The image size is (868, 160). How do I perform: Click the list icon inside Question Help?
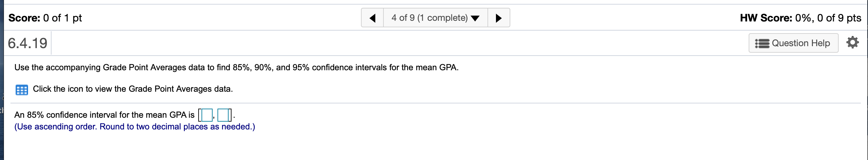coord(762,43)
